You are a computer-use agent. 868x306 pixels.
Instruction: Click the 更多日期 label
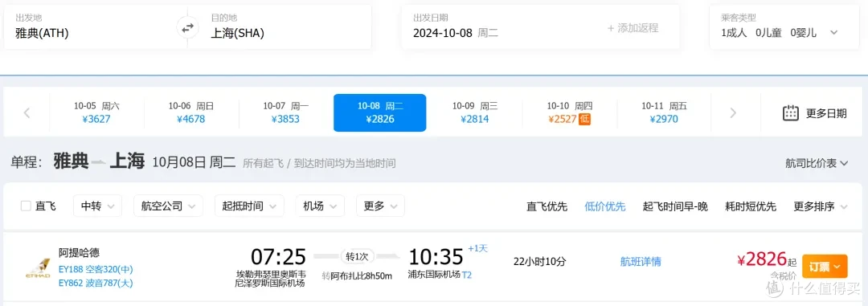pos(826,113)
